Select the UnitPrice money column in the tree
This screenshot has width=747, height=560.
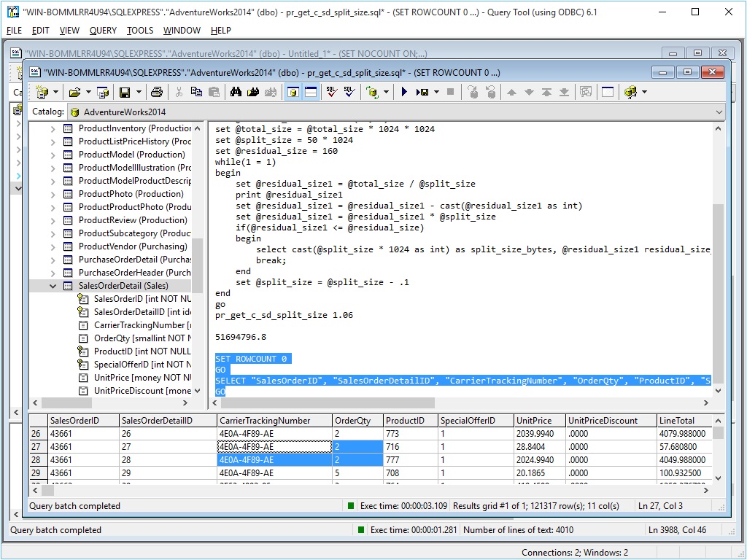pos(142,378)
